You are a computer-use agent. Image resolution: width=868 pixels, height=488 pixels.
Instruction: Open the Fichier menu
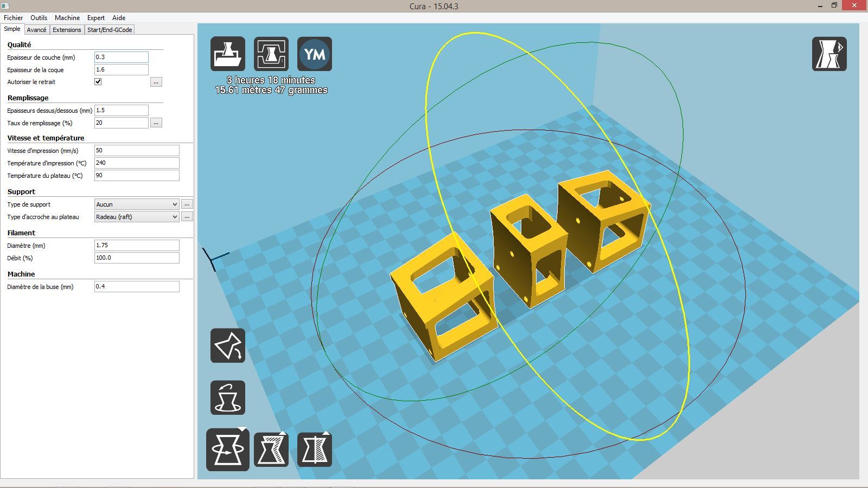(x=14, y=18)
